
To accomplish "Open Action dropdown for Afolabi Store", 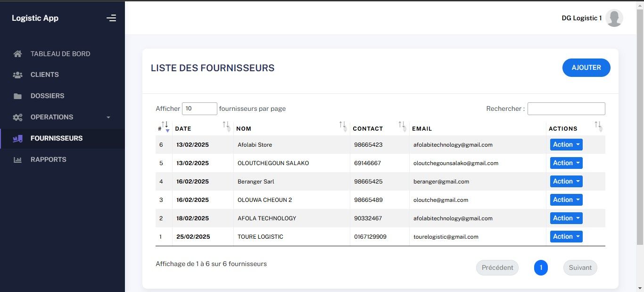I will [566, 145].
